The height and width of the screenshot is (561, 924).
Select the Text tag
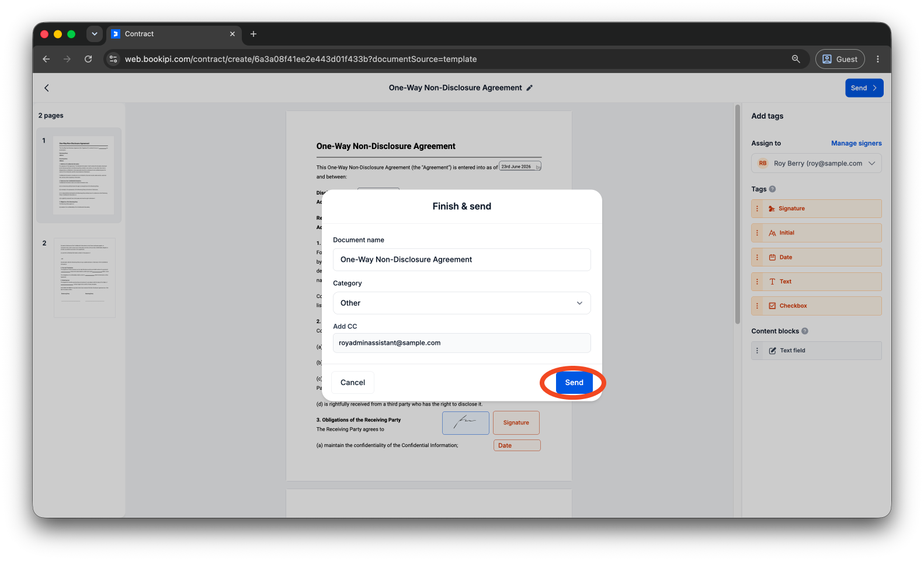coord(816,282)
